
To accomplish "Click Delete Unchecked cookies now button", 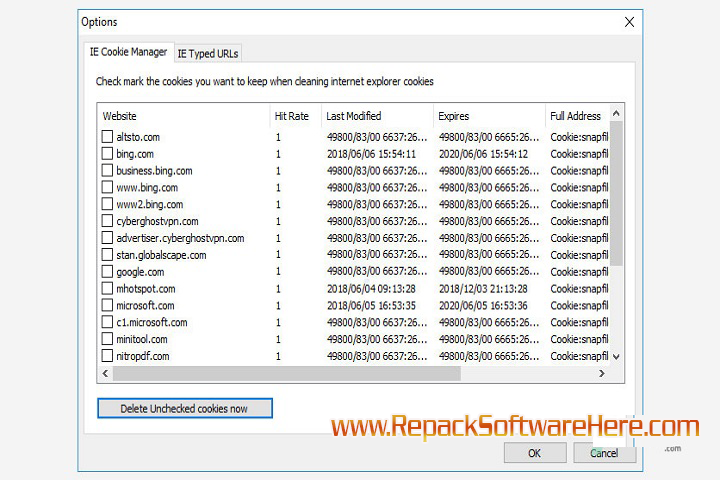I will [185, 408].
